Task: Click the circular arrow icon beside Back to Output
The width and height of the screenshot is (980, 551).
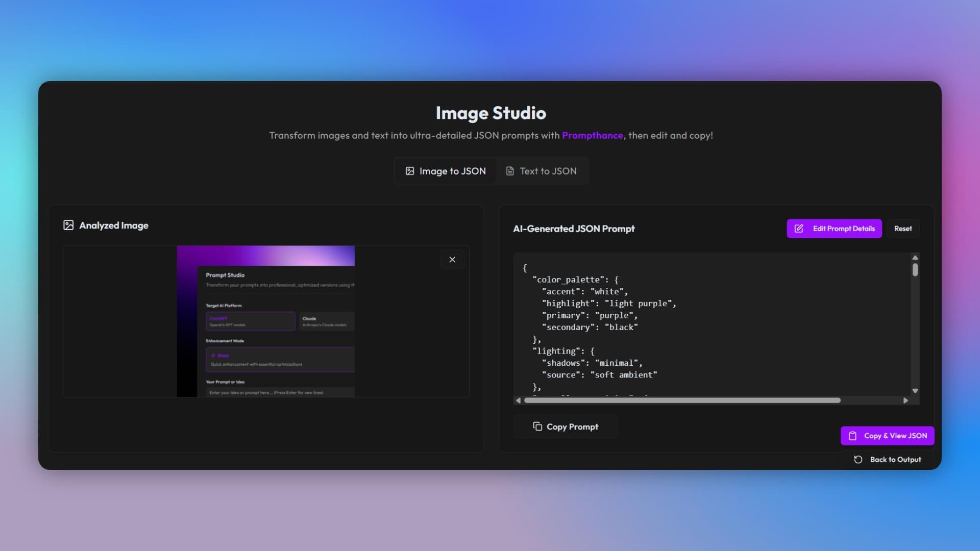Action: (x=858, y=460)
